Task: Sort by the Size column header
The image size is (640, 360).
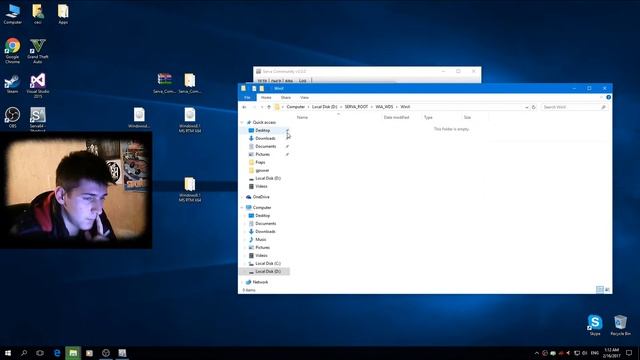Action: (467, 118)
